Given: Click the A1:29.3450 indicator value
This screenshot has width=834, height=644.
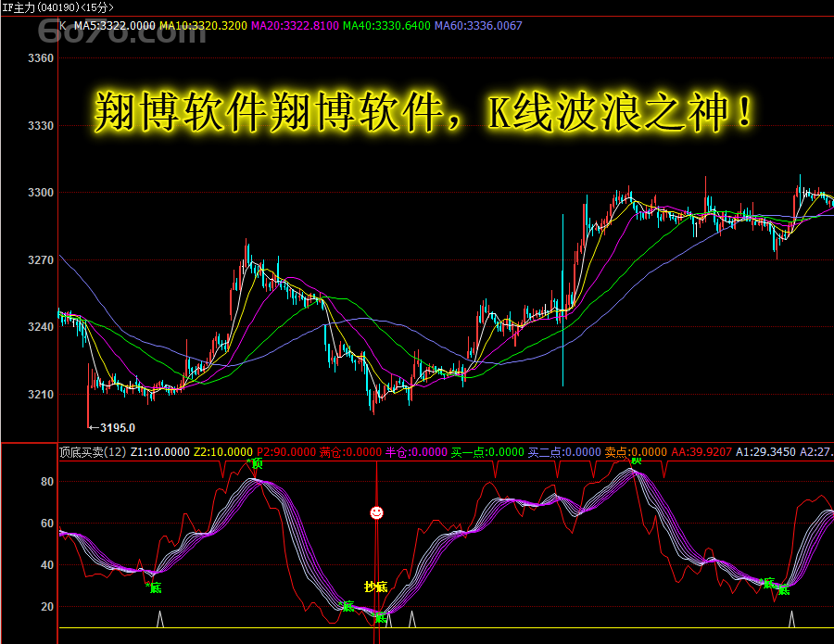Looking at the screenshot, I should [x=765, y=452].
